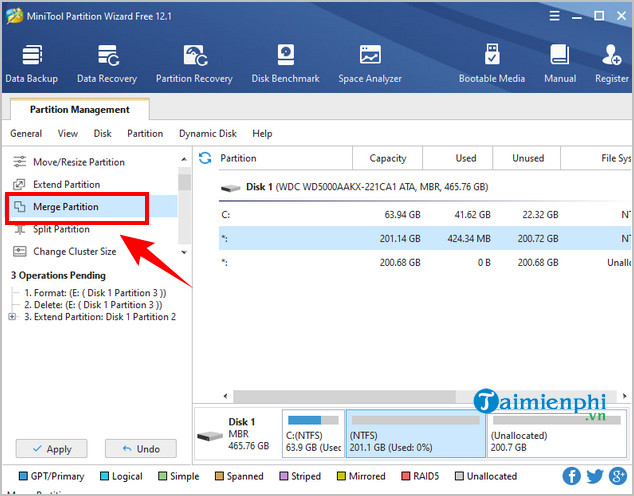This screenshot has width=634, height=496.
Task: Select the Disk 1 WDC header row
Action: 425,187
